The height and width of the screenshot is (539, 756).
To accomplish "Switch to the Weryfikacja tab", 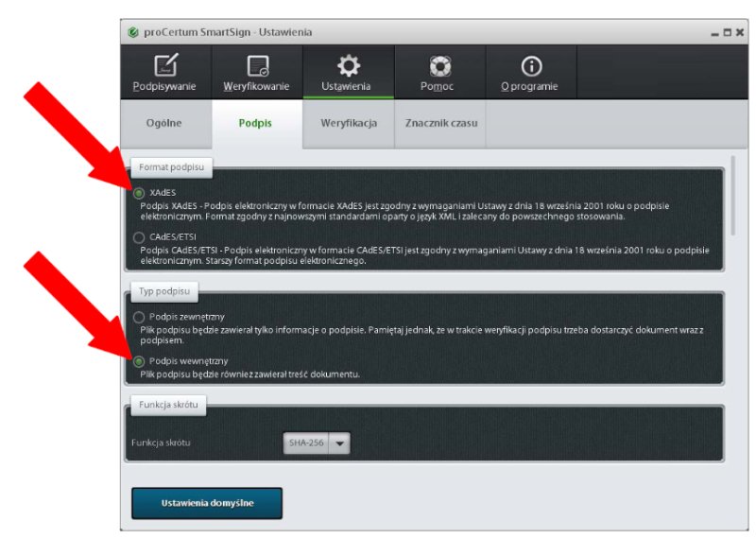I will point(348,123).
